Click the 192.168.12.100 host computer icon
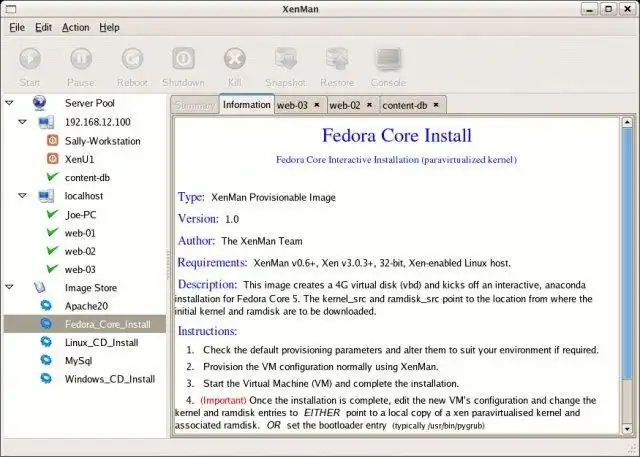Viewport: 640px width, 457px height. click(x=46, y=122)
